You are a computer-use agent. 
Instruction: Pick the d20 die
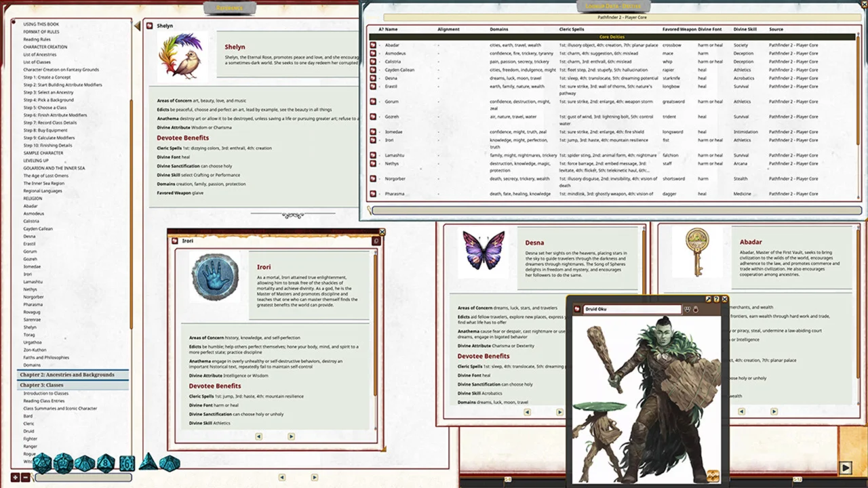coord(42,464)
